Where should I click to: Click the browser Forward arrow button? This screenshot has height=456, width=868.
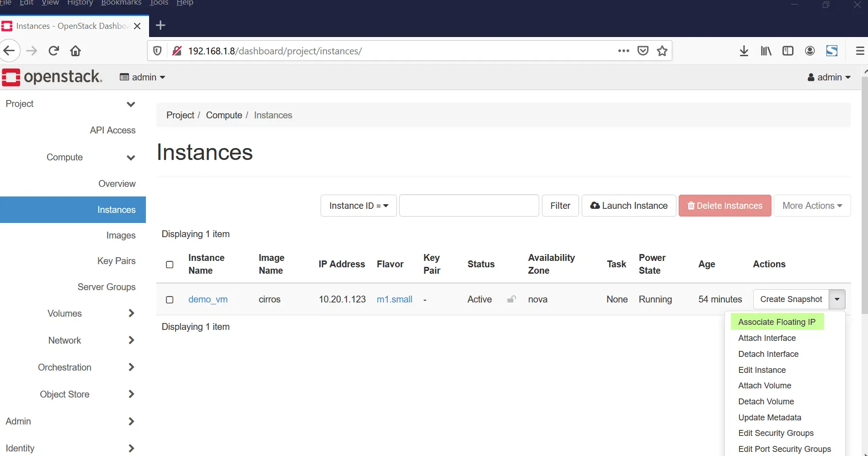click(x=32, y=51)
